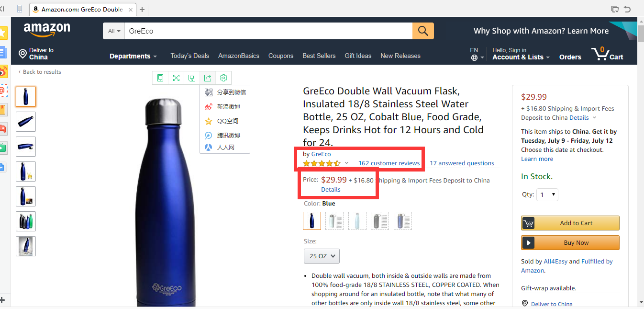
Task: Click the fullscreen expand icon in image toolbar
Action: (x=176, y=78)
